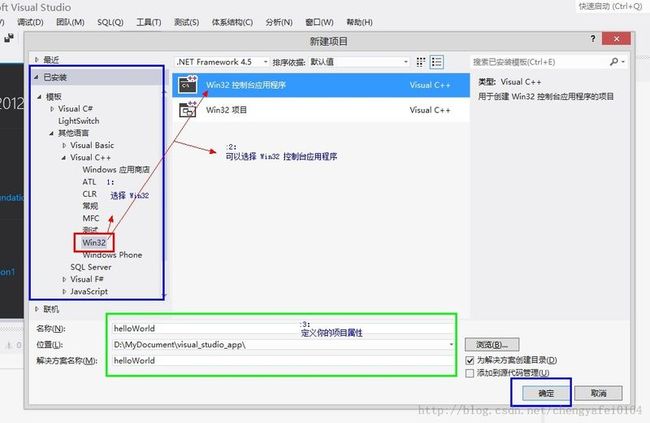Toggle 为解决方案创建目录 checkbox
The width and height of the screenshot is (650, 423).
pos(470,360)
